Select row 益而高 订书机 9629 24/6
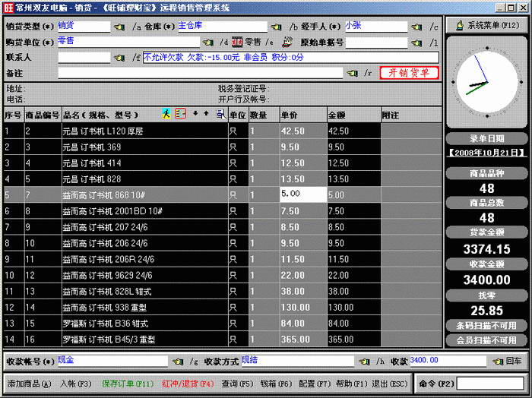This screenshot has width=532, height=398. coord(223,275)
